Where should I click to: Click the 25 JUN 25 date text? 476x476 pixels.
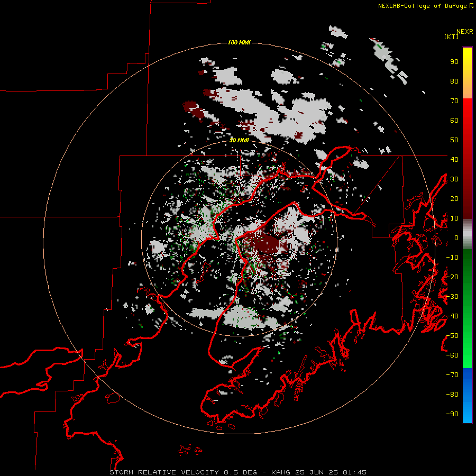pyautogui.click(x=317, y=472)
